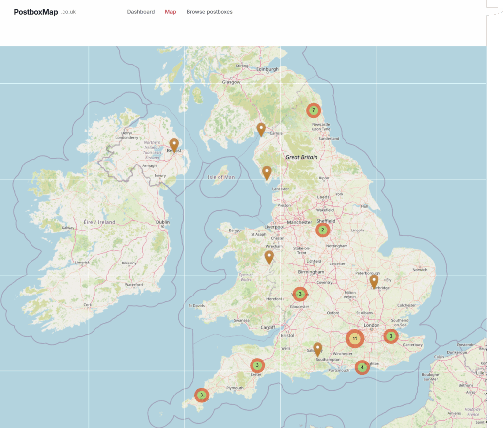
Task: Open the 7-postbox cluster near Newcastle
Action: point(314,111)
